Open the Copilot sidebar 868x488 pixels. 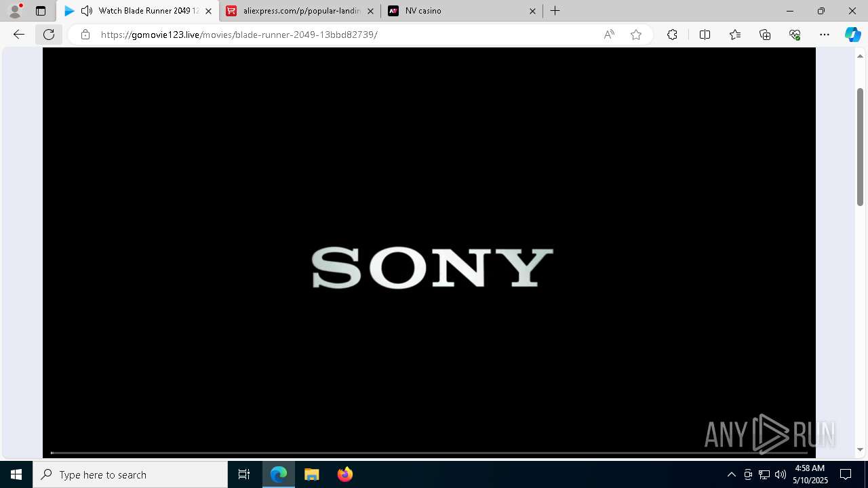(852, 35)
